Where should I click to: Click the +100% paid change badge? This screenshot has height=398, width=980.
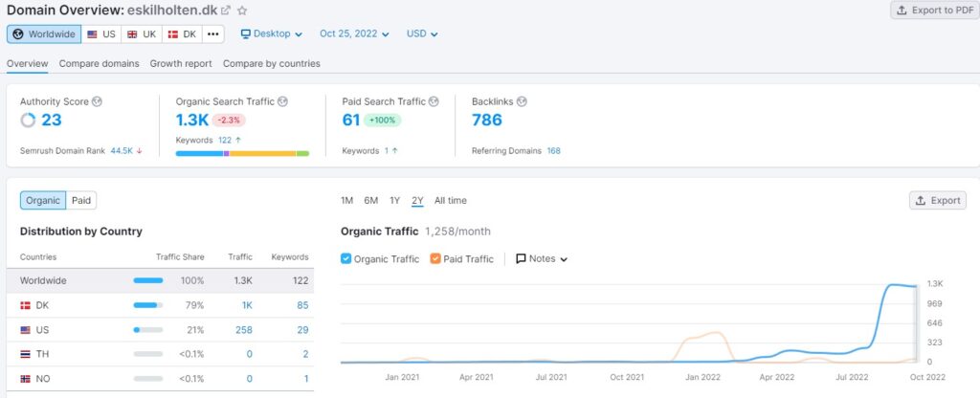(382, 120)
